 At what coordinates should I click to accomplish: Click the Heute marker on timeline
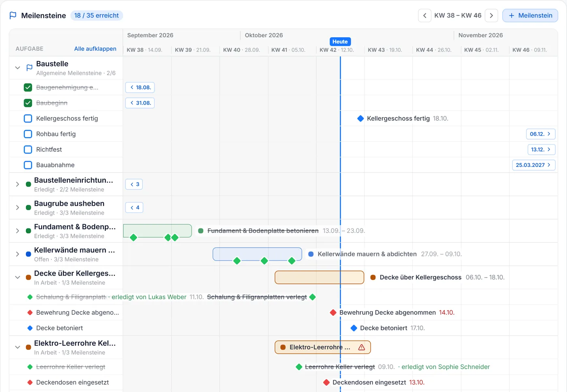tap(340, 42)
